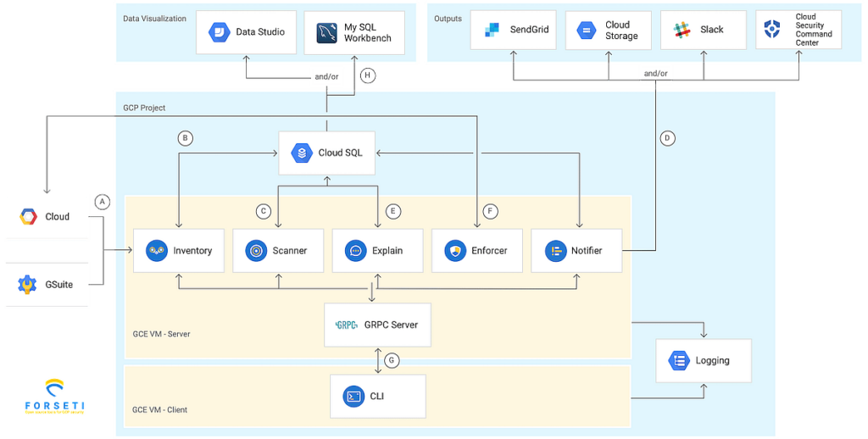This screenshot has width=868, height=439.
Task: Click the "Data Visualization" section heading
Action: [154, 19]
